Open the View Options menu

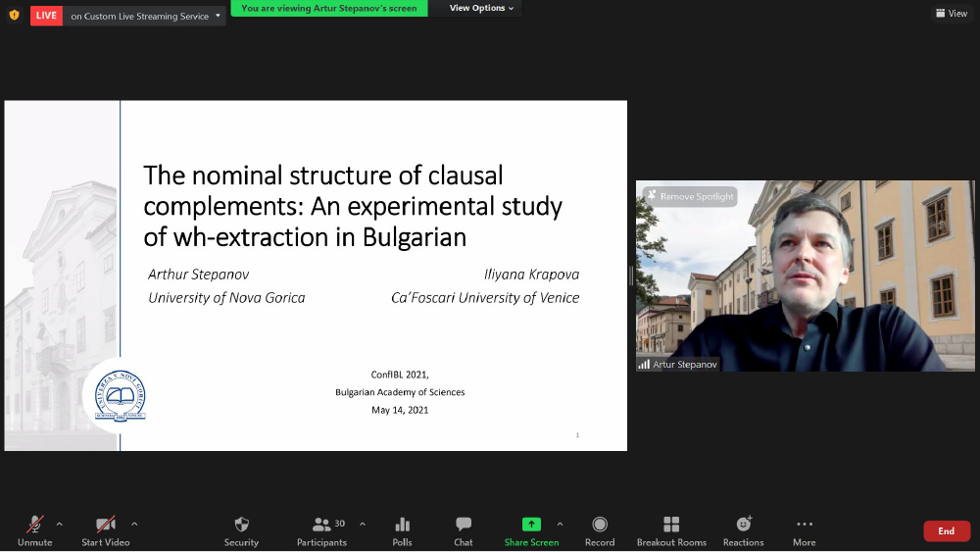[x=481, y=8]
